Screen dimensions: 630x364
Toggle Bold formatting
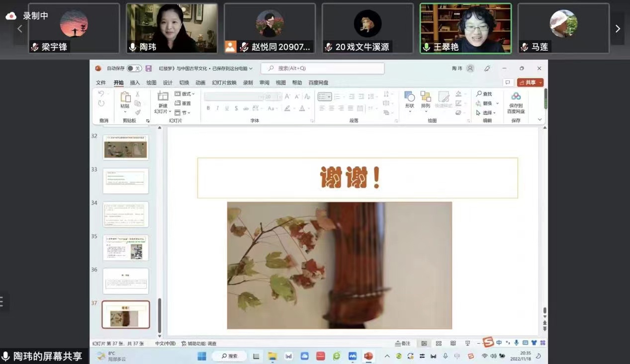tap(208, 108)
